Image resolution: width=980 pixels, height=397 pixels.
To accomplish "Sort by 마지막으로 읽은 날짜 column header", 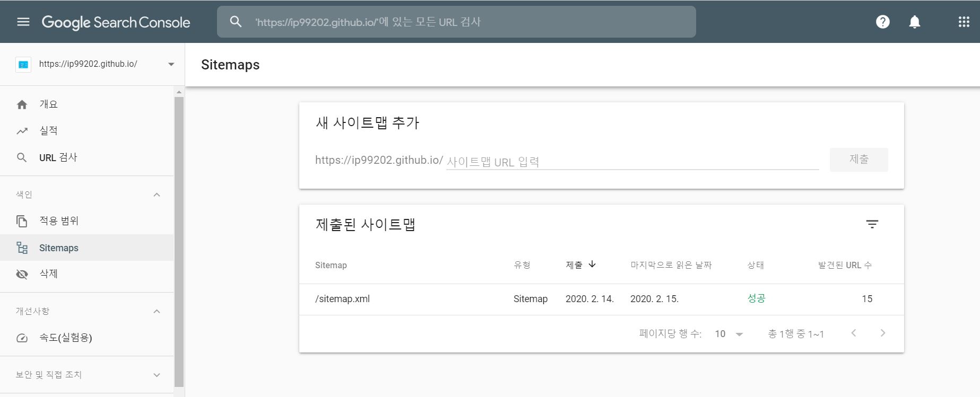I will (x=671, y=265).
